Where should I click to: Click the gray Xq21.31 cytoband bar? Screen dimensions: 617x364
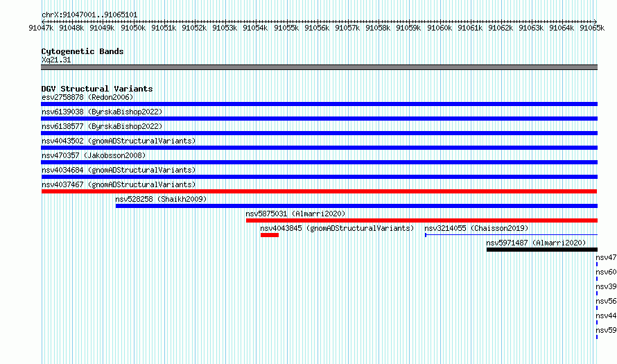click(x=319, y=67)
